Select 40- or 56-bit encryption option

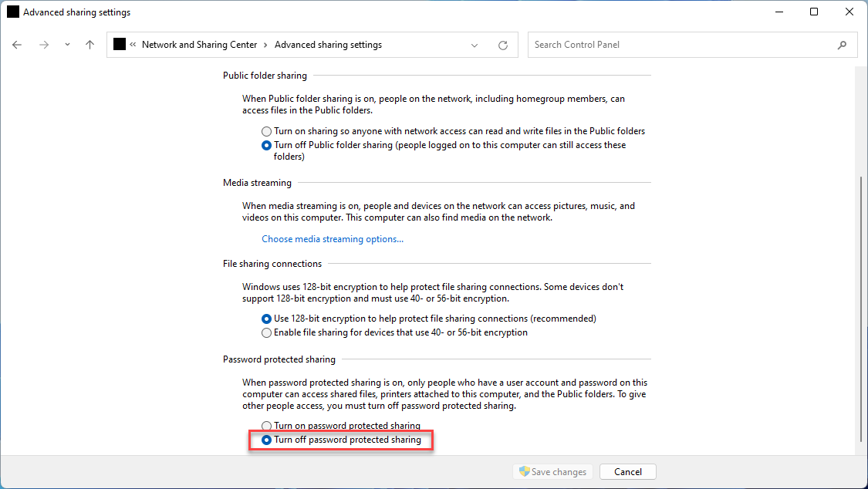point(395,332)
